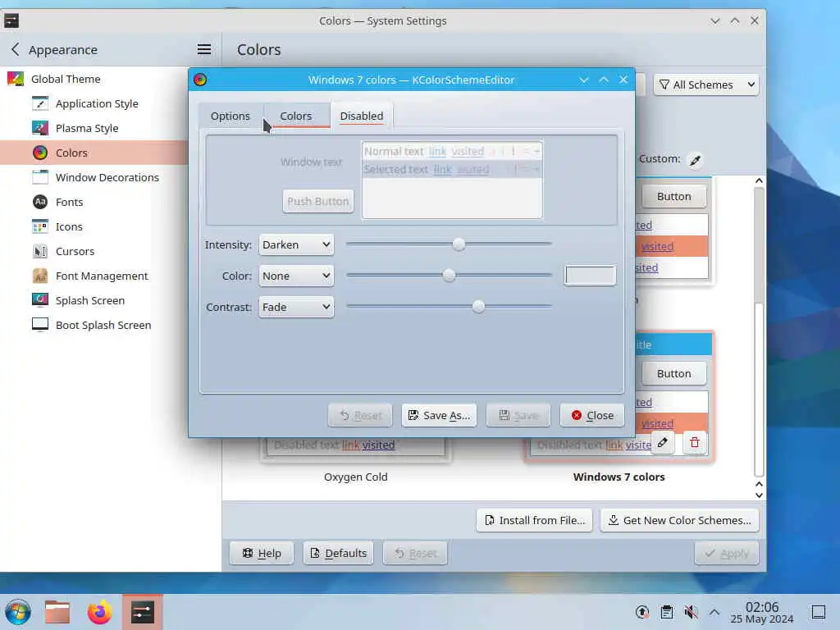The image size is (840, 630).
Task: Edit Windows 7 colors scheme with pencil
Action: pyautogui.click(x=663, y=442)
